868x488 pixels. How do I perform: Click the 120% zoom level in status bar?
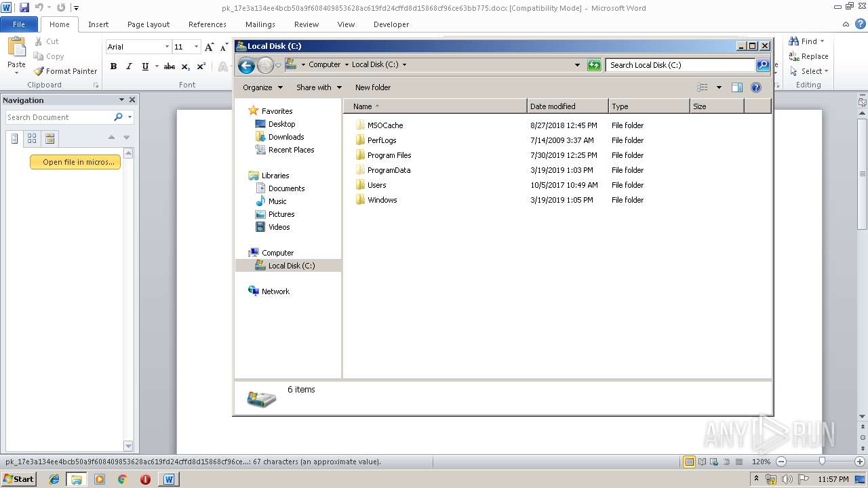click(761, 462)
